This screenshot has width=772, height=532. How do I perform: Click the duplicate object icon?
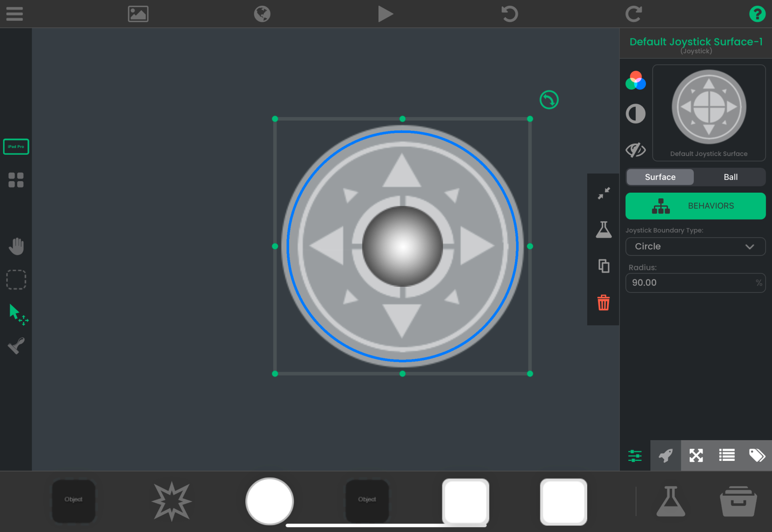point(604,266)
